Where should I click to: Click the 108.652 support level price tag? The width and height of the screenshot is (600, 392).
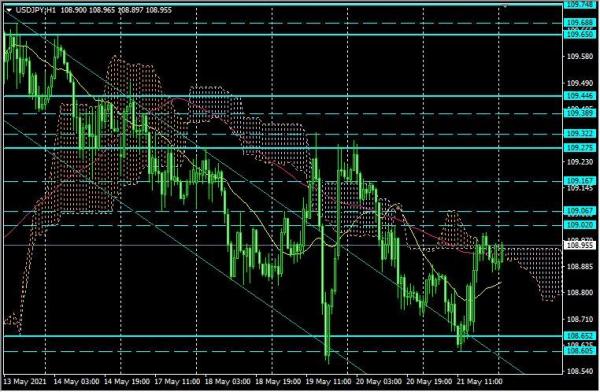tap(580, 336)
